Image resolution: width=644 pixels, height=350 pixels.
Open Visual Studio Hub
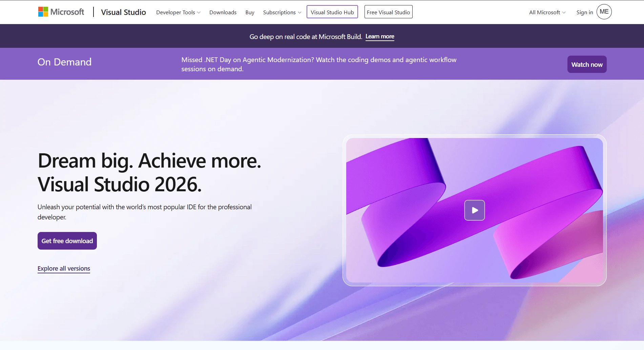click(x=332, y=12)
